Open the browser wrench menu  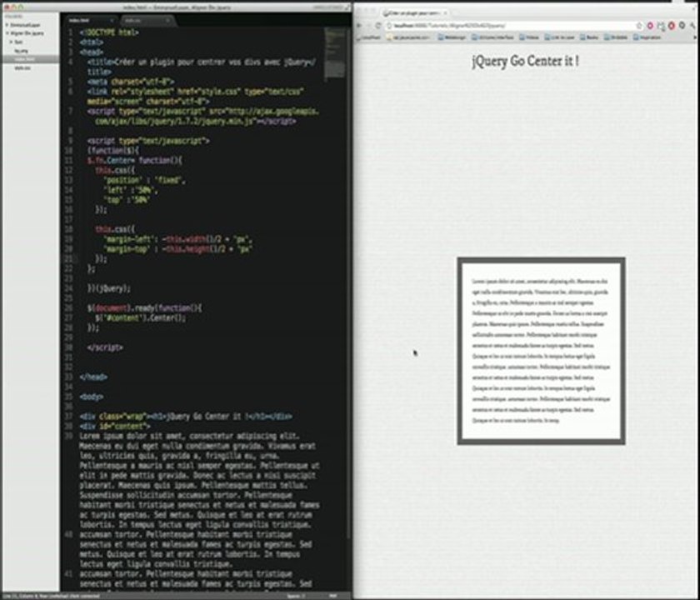[692, 26]
